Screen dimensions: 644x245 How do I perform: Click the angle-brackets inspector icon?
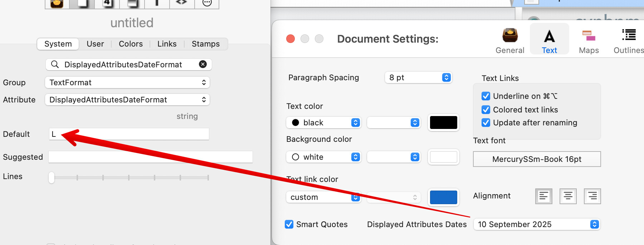point(181,3)
